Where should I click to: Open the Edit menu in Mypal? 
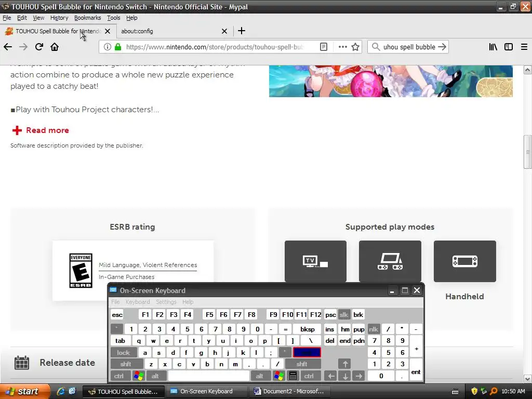[22, 18]
